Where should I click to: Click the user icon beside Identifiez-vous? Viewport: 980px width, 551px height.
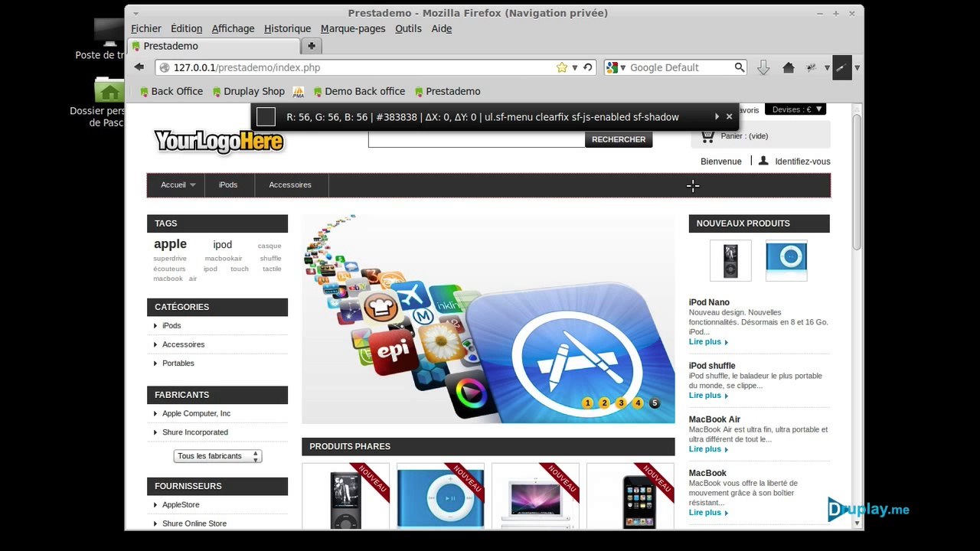click(764, 161)
